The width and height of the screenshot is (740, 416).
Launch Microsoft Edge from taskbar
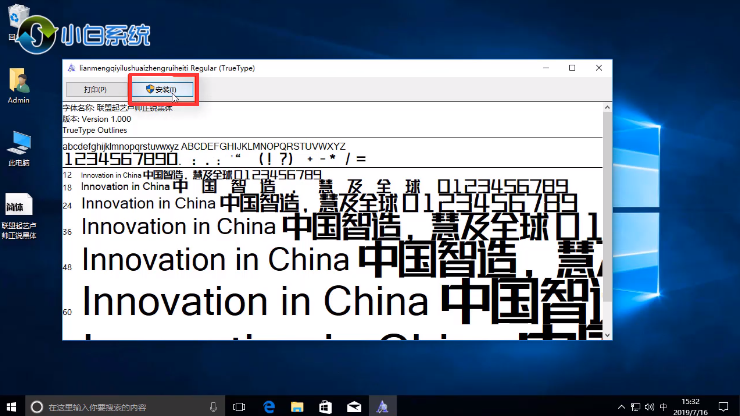269,407
